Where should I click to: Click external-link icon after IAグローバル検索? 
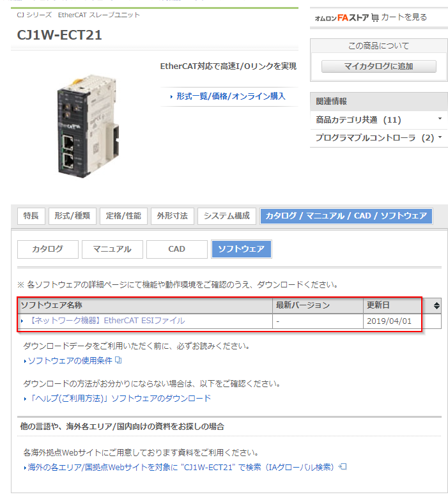[x=343, y=466]
